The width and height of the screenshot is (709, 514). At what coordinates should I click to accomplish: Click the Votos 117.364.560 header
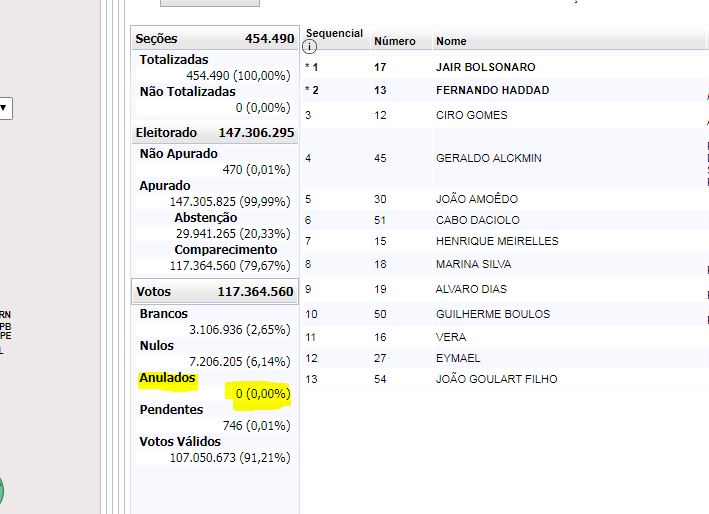click(x=215, y=292)
